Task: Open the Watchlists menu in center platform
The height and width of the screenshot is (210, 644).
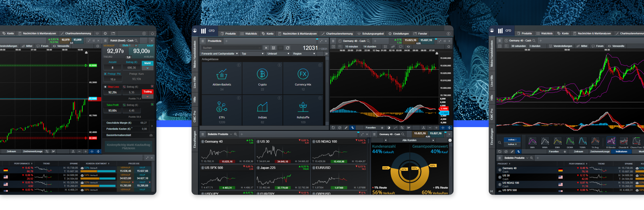Action: pyautogui.click(x=249, y=34)
